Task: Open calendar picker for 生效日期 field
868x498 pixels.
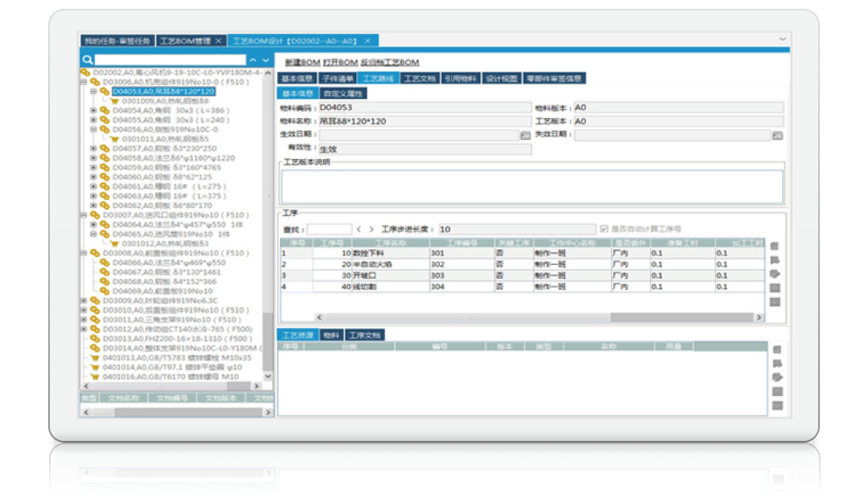Action: tap(526, 135)
